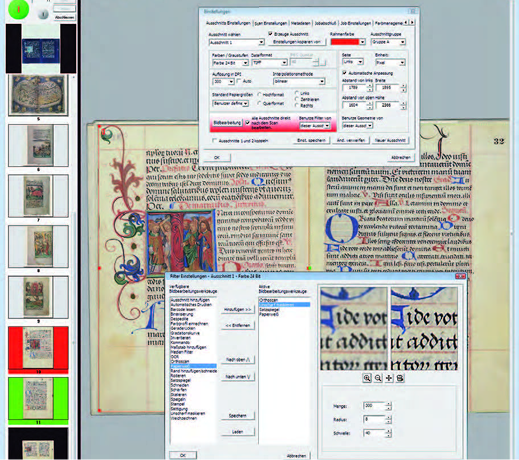Image resolution: width=519 pixels, height=460 pixels.
Task: Switch to the Scan Einstellungen tab
Action: coord(270,23)
